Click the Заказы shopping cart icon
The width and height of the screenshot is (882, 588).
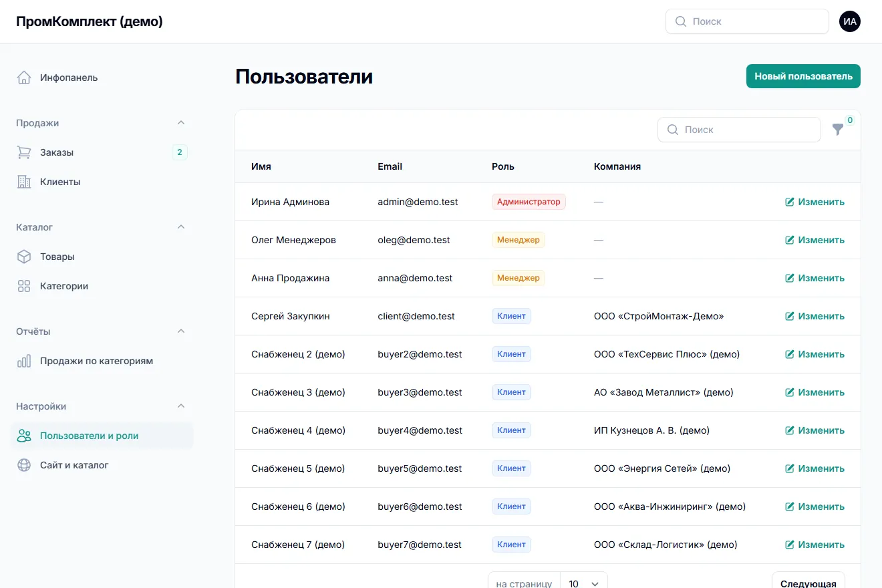[24, 152]
